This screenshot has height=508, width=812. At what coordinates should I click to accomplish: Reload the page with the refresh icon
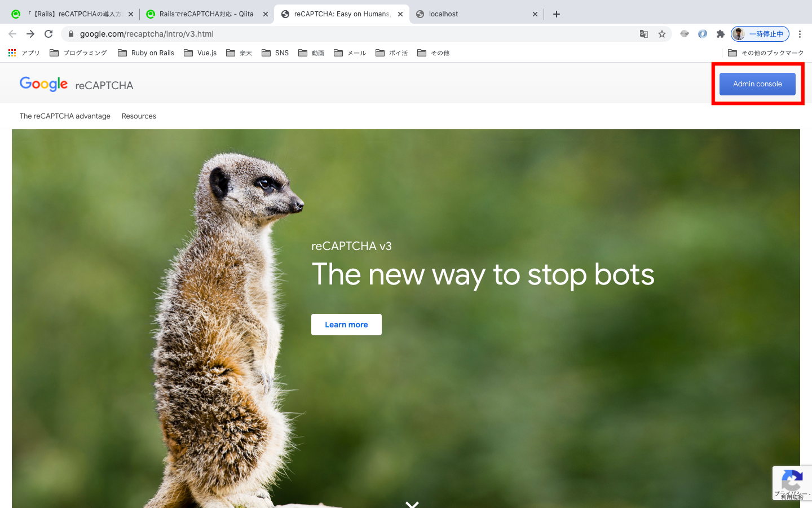click(x=48, y=34)
